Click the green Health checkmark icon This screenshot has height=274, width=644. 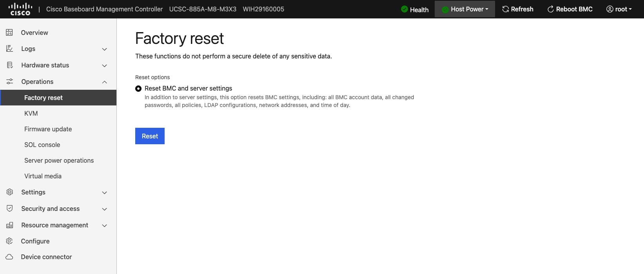(x=405, y=9)
